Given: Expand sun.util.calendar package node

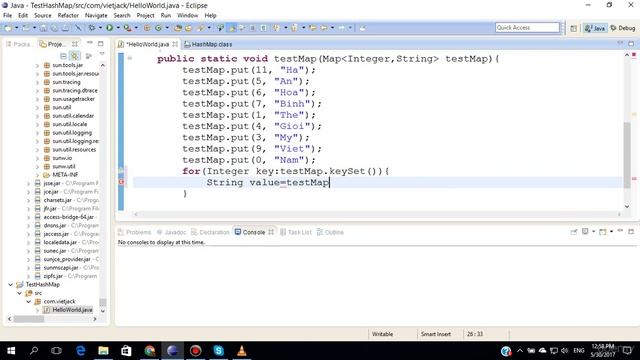Looking at the screenshot, I should point(37,116).
